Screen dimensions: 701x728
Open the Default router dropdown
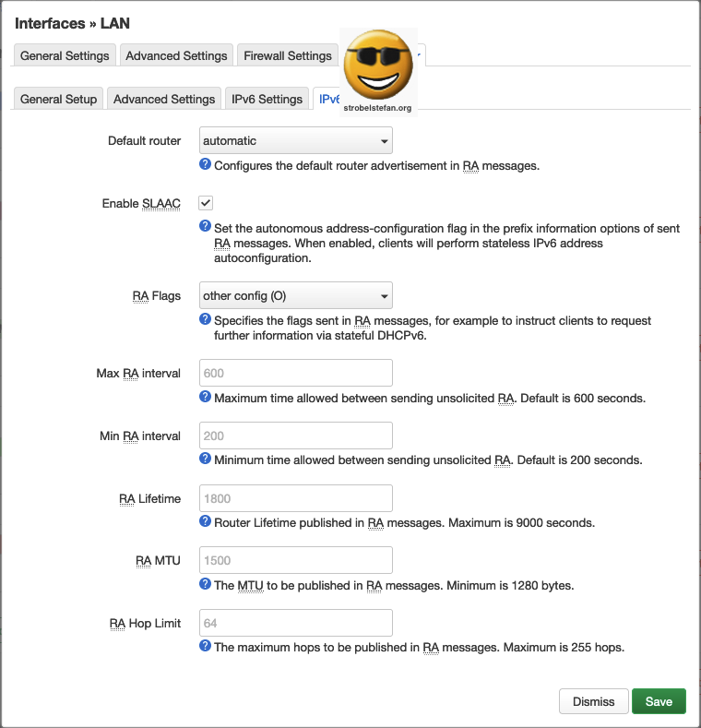tap(296, 141)
